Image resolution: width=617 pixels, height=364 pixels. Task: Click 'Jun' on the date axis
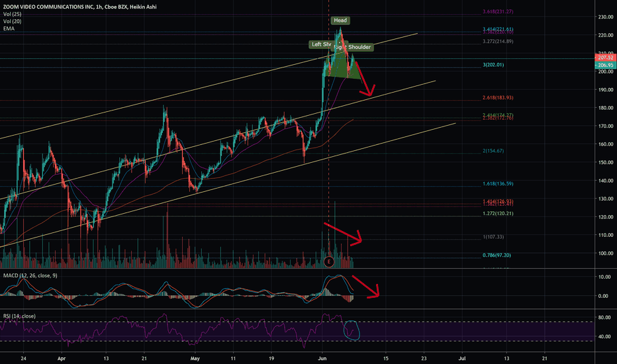pyautogui.click(x=322, y=359)
